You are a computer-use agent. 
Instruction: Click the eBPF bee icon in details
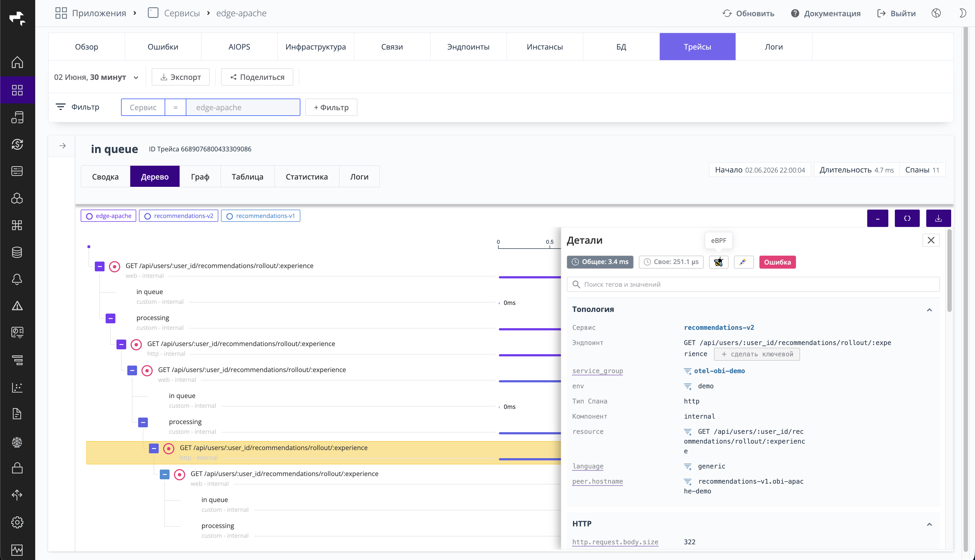coord(719,262)
